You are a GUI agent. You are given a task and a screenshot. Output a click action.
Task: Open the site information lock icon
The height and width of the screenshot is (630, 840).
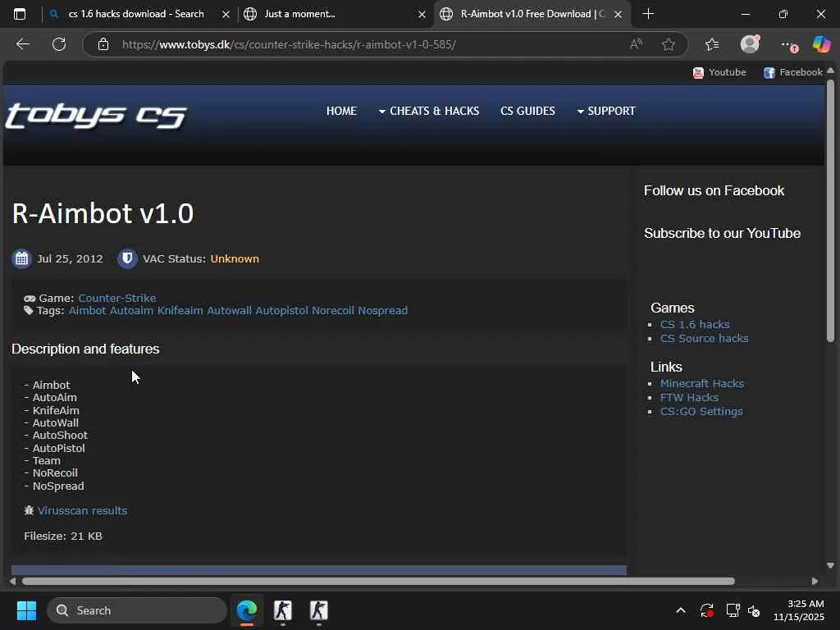point(103,44)
